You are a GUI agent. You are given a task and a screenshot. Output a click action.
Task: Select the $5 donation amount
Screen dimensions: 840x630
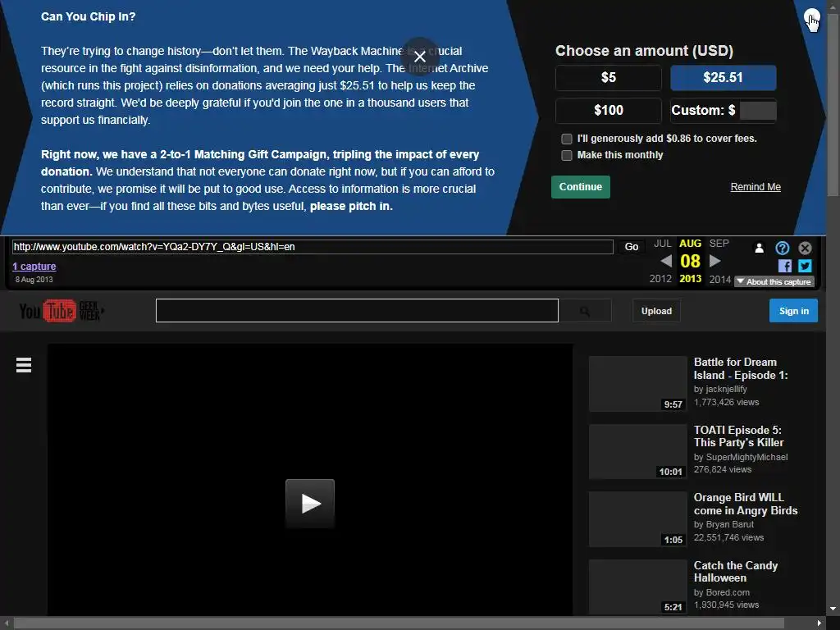(608, 78)
